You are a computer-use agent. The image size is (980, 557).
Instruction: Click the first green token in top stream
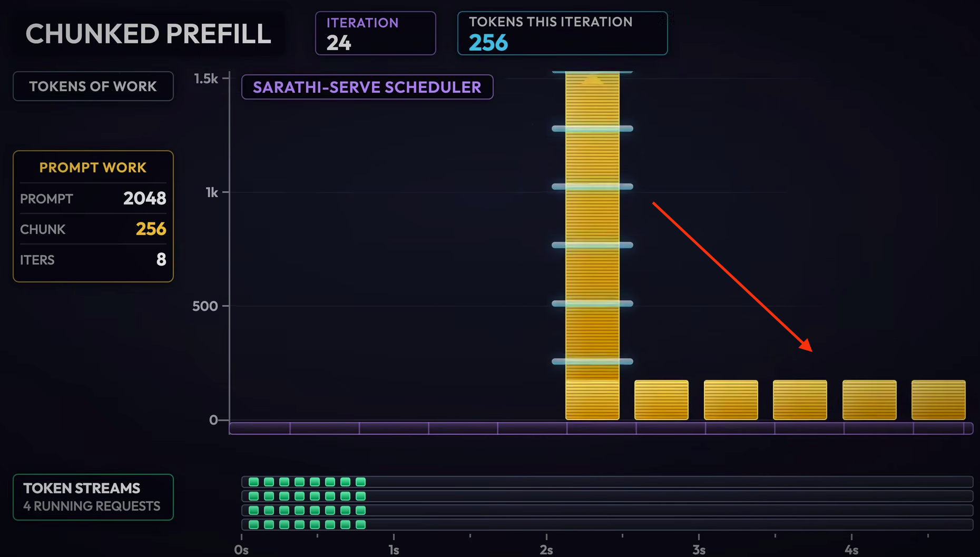click(253, 482)
